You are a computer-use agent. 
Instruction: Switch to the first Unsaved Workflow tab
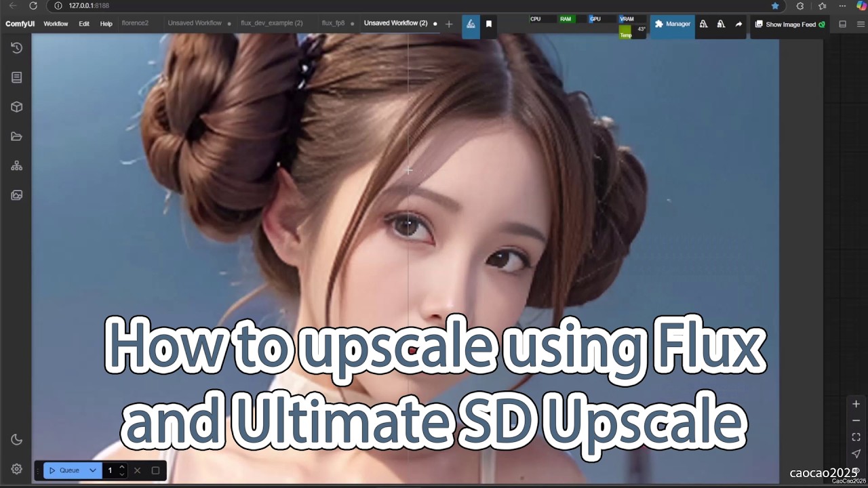click(195, 23)
